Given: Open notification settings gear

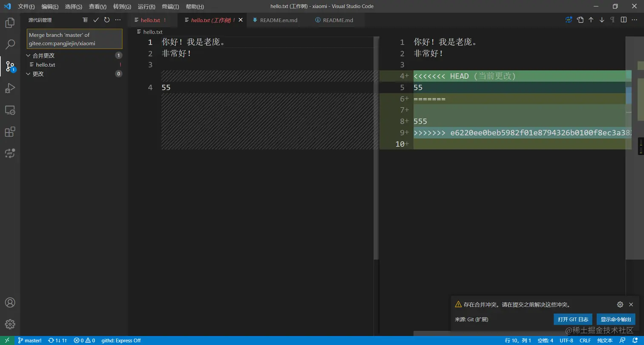Looking at the screenshot, I should (x=620, y=304).
